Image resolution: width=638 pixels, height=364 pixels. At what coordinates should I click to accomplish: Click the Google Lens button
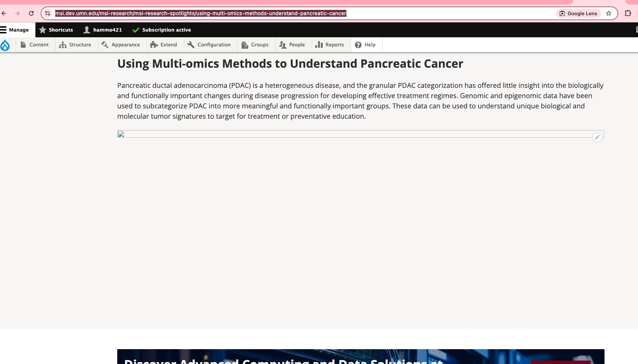pyautogui.click(x=578, y=13)
